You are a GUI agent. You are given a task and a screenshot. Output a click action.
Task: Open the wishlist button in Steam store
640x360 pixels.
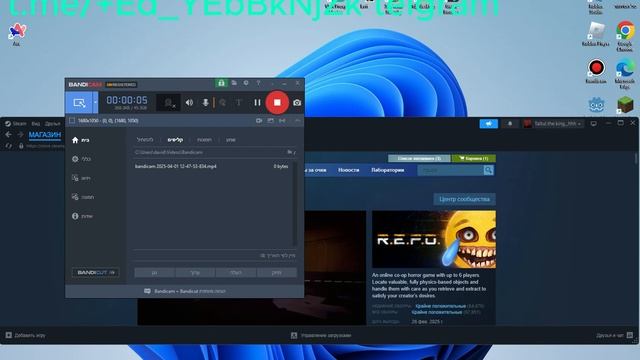(x=419, y=158)
